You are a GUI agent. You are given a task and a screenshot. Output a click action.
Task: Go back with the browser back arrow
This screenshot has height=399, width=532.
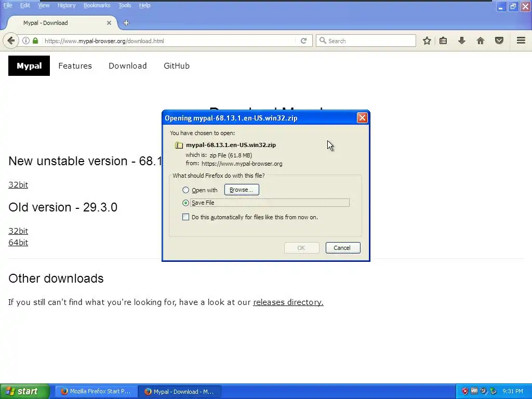pos(11,41)
